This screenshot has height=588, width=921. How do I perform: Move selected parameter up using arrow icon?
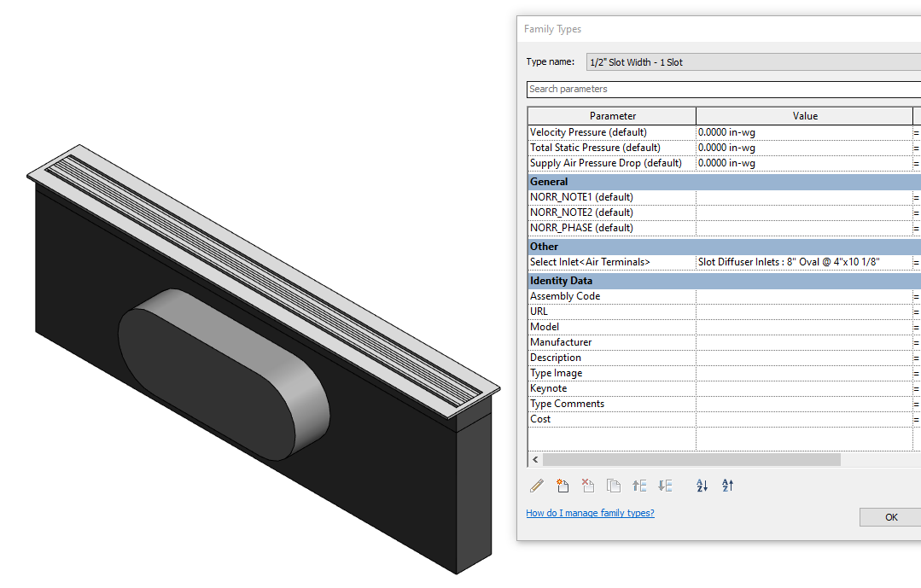[639, 485]
